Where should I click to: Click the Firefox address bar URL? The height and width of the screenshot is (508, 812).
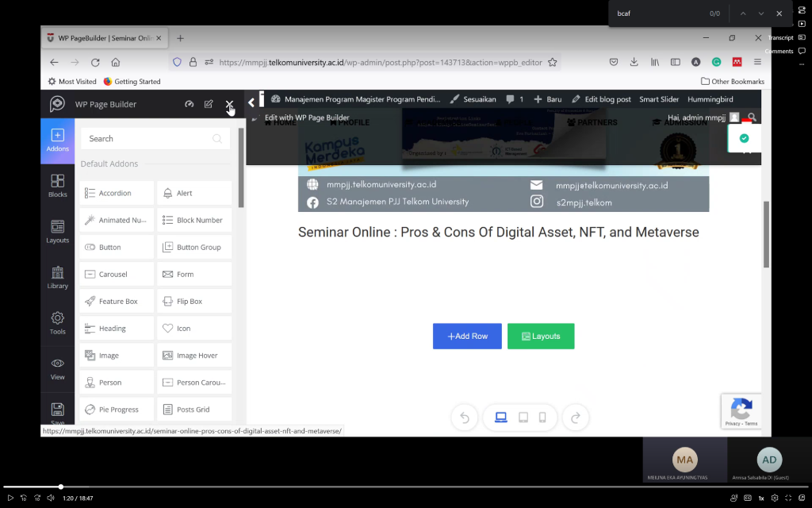[381, 62]
